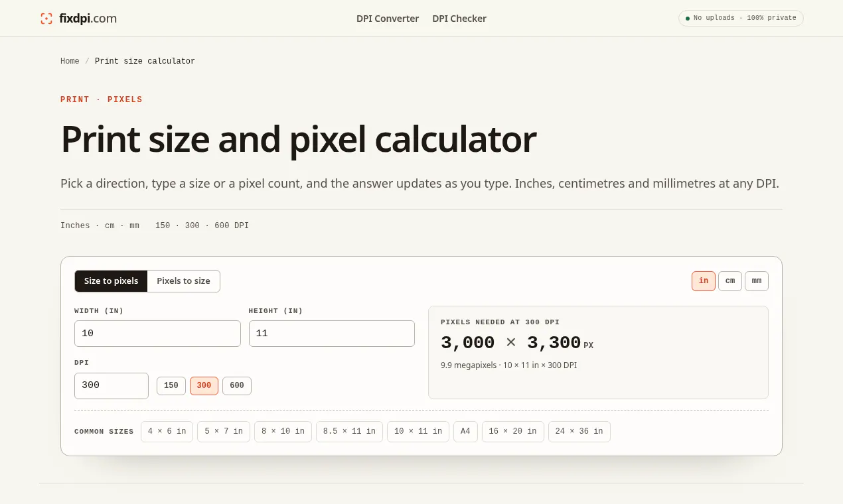Focus the Height input field
The height and width of the screenshot is (504, 843).
[332, 334]
